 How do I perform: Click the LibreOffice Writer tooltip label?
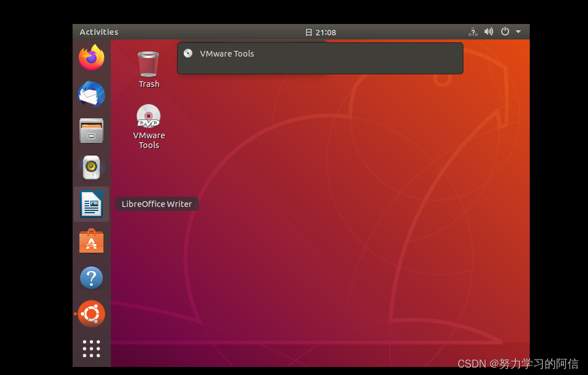click(157, 204)
